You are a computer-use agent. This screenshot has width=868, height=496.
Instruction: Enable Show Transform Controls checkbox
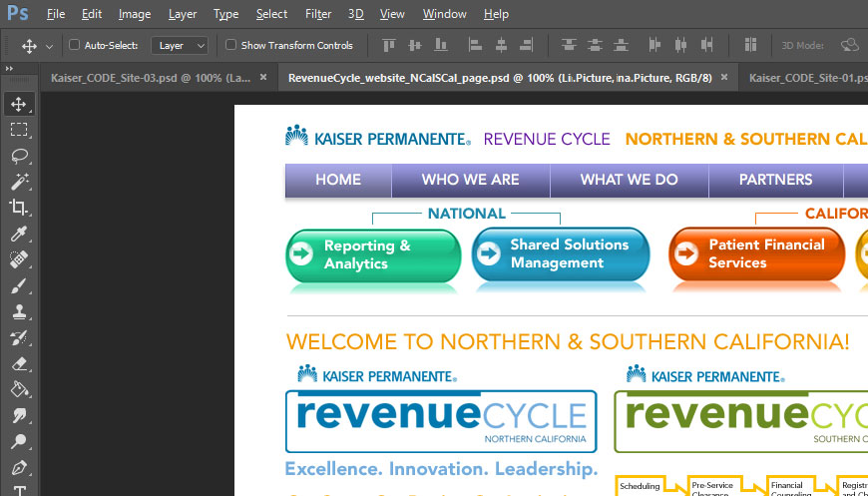[230, 45]
